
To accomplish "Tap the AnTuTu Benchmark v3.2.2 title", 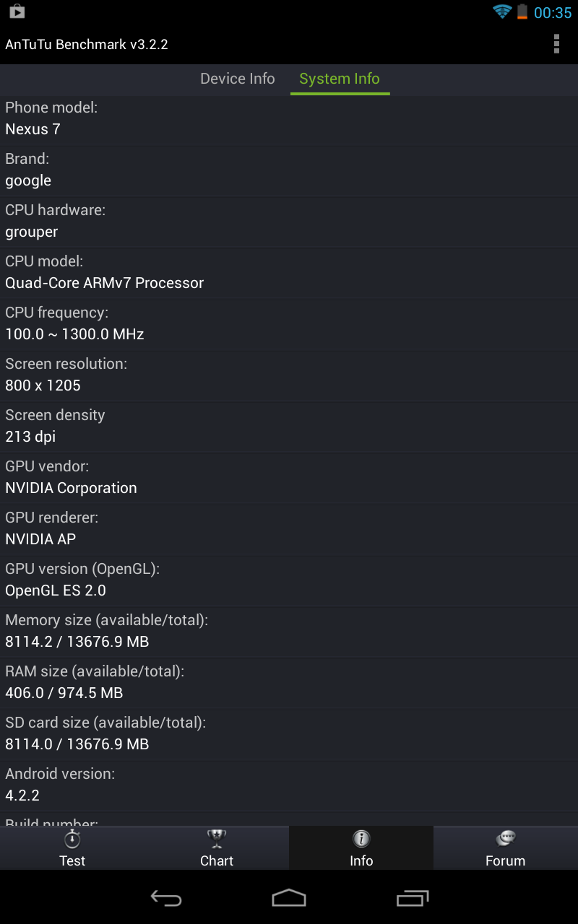I will tap(87, 44).
